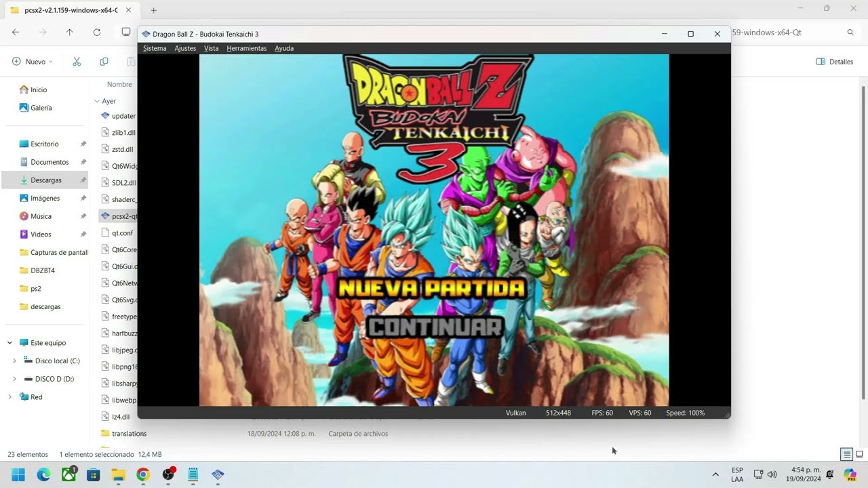This screenshot has height=488, width=868.
Task: Select the updater file
Action: click(118, 116)
